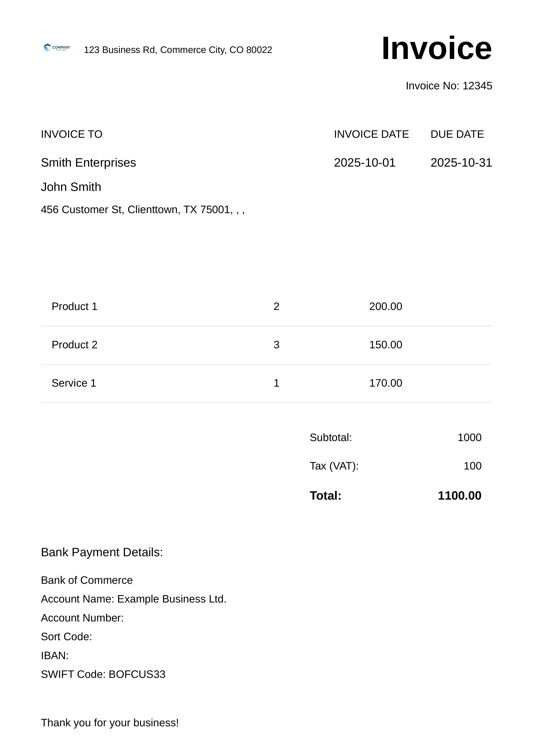Click the invoice date 2025-10-01
Image resolution: width=534 pixels, height=756 pixels.
pos(364,163)
